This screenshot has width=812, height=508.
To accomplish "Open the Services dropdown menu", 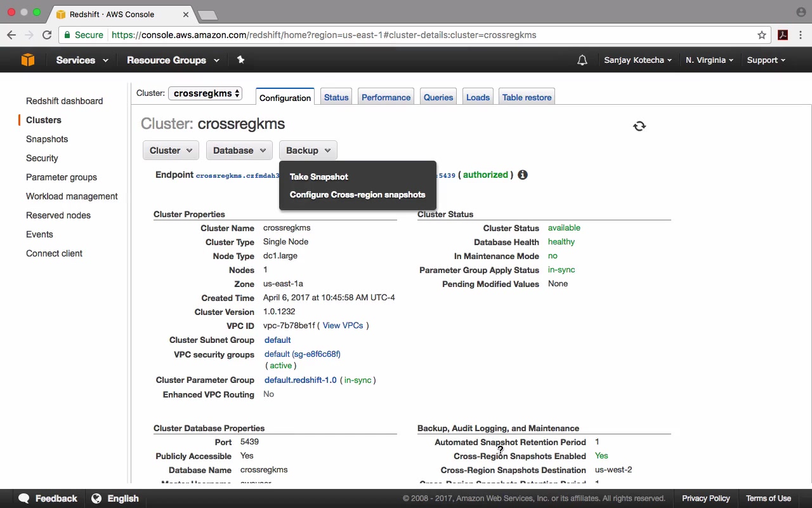I will pos(82,60).
